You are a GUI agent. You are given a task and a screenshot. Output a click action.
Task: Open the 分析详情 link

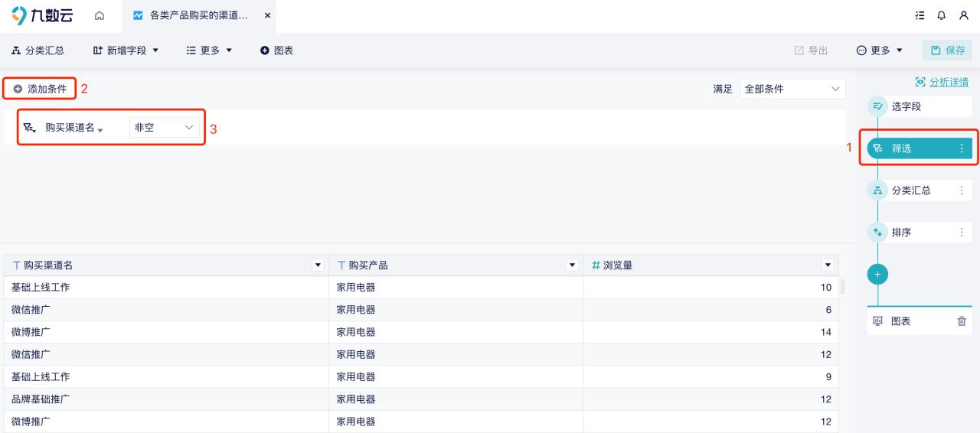(942, 82)
